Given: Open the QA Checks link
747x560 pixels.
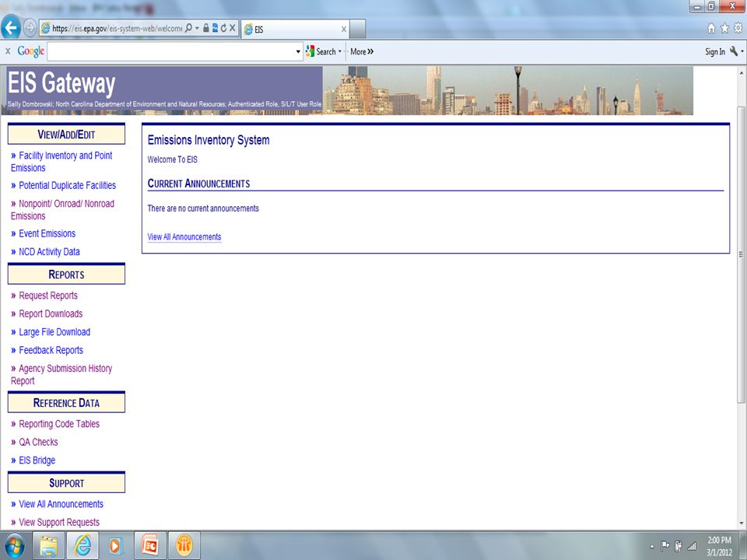Looking at the screenshot, I should pyautogui.click(x=38, y=442).
